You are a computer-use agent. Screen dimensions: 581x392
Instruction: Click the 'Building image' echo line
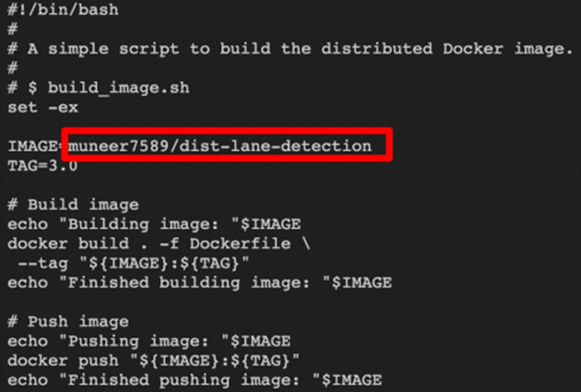click(154, 224)
